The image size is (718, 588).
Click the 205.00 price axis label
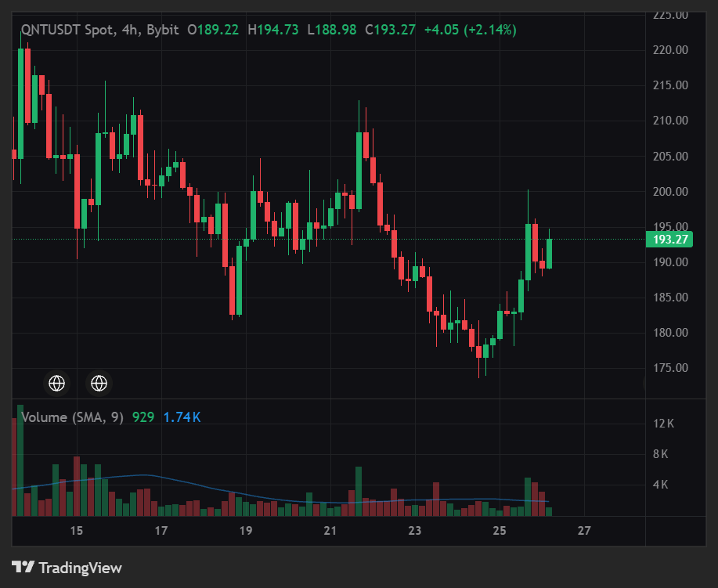[x=670, y=156]
